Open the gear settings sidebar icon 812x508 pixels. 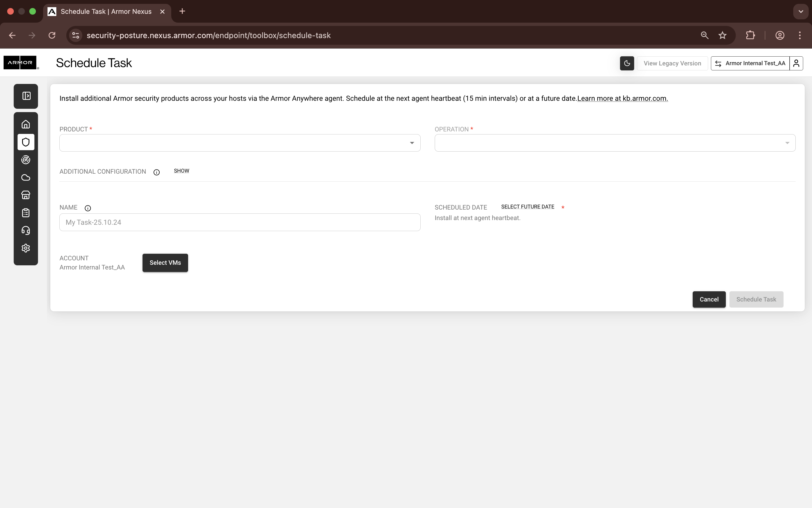pyautogui.click(x=26, y=248)
